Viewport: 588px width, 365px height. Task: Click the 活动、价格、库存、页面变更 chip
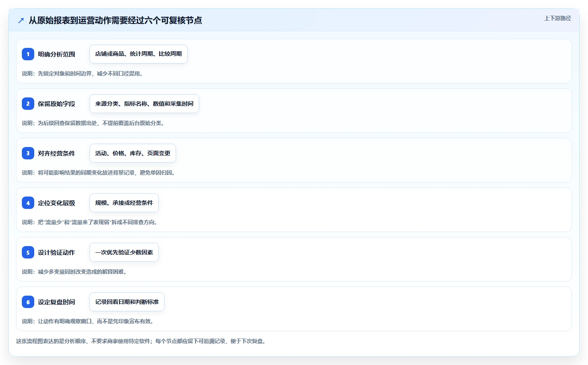click(133, 153)
